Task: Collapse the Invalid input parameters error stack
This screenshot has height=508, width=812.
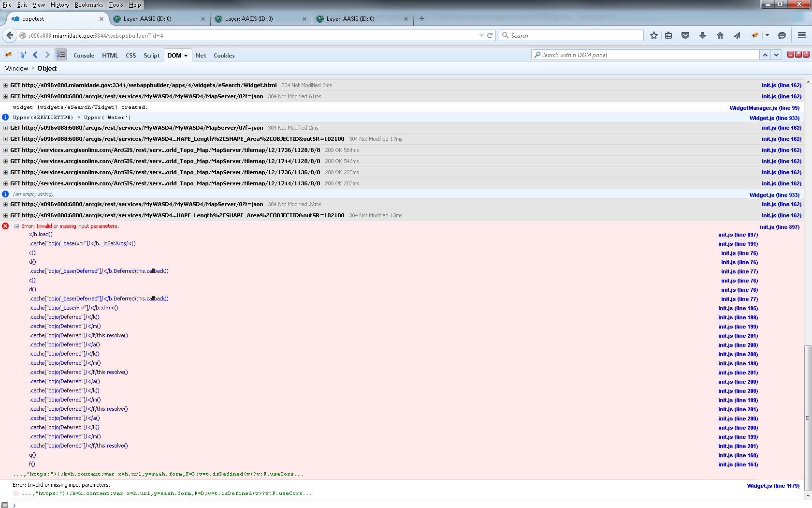Action: (16, 226)
